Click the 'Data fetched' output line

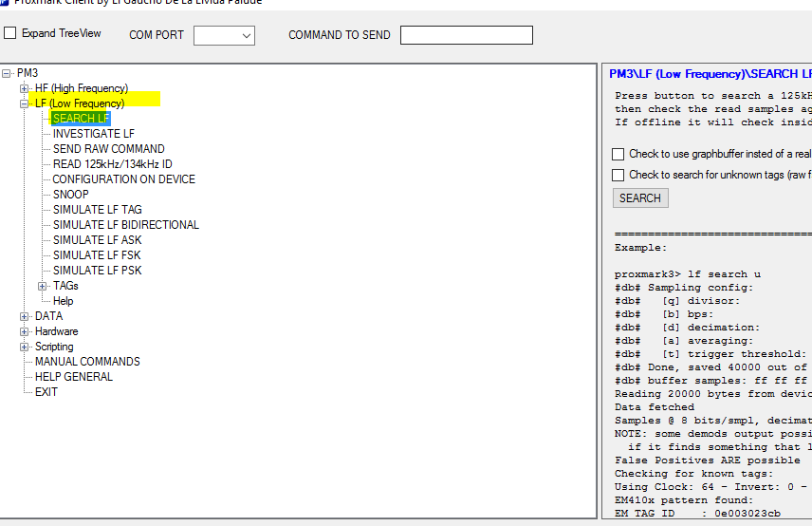point(655,407)
